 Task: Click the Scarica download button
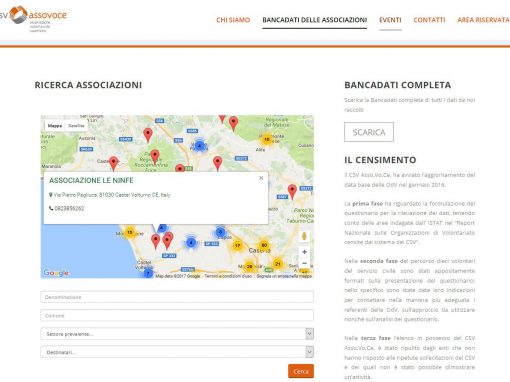click(369, 132)
